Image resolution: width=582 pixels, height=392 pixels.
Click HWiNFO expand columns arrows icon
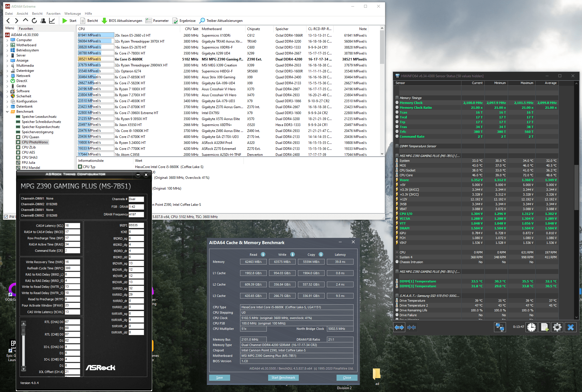coord(399,327)
